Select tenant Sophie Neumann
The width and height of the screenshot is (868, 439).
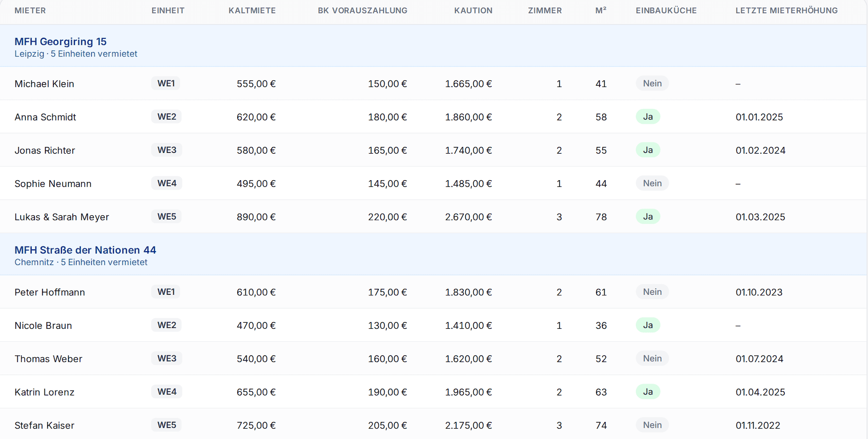53,184
